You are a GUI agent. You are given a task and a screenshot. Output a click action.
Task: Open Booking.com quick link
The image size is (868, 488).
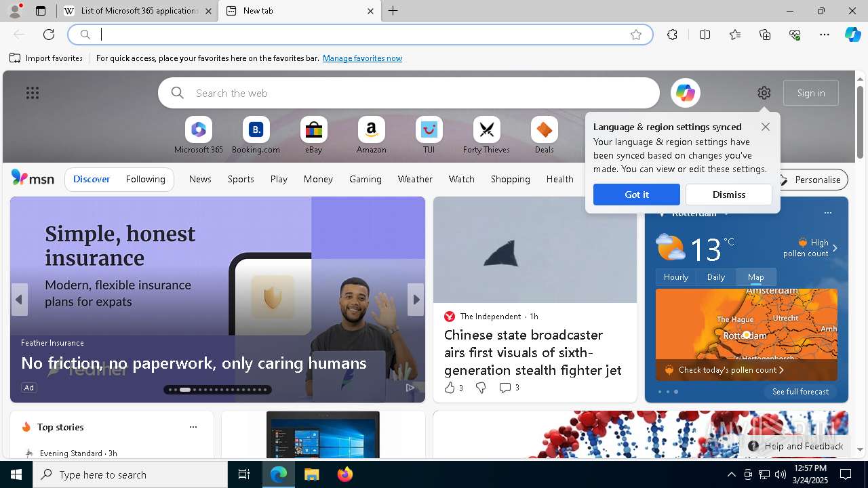point(256,136)
